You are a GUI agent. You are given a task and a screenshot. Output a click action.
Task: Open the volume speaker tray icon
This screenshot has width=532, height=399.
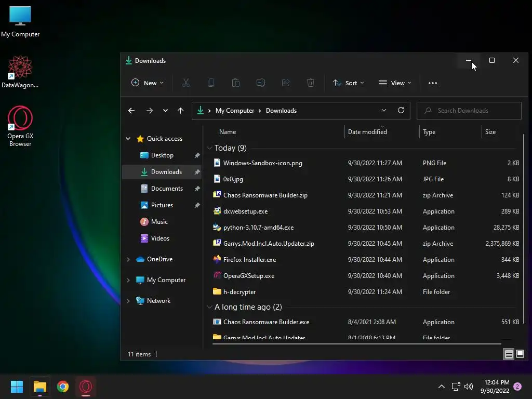(469, 387)
